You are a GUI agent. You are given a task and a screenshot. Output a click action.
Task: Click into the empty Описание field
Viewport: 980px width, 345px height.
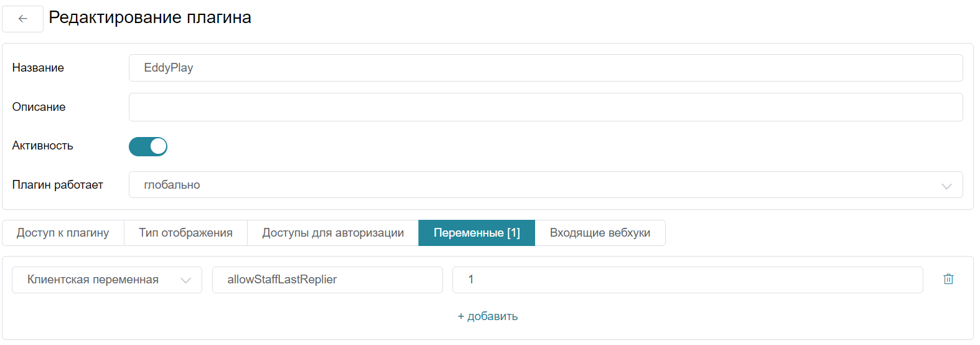[x=546, y=107]
